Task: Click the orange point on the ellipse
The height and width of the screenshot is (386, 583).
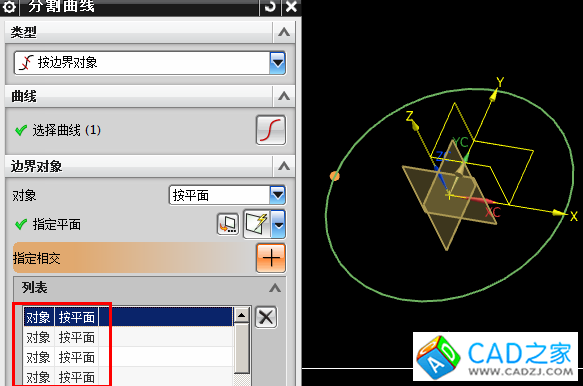Action: (x=335, y=176)
